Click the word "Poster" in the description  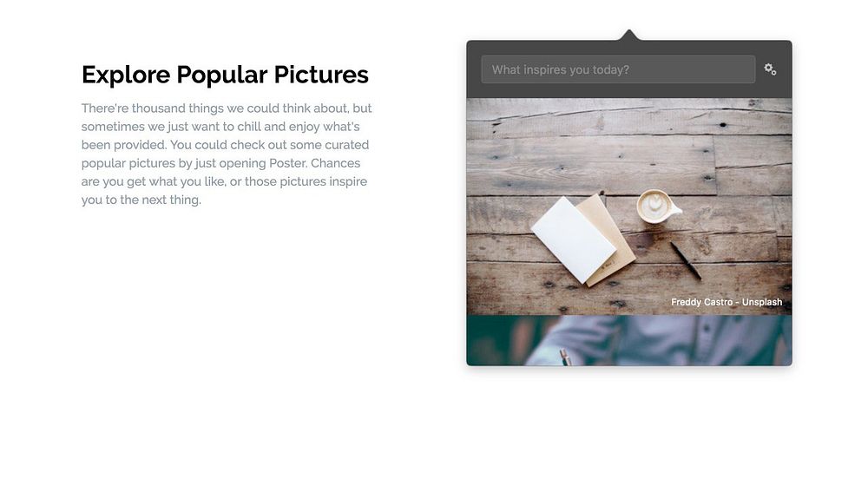(287, 163)
